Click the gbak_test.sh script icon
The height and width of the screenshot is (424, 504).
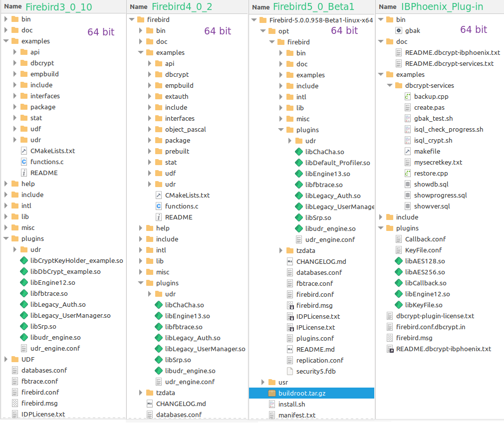click(x=408, y=118)
